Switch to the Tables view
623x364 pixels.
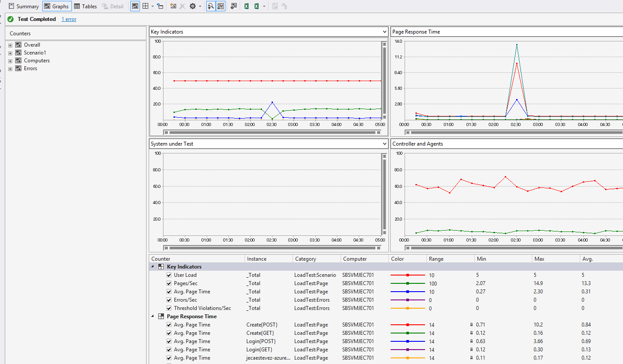pyautogui.click(x=85, y=7)
